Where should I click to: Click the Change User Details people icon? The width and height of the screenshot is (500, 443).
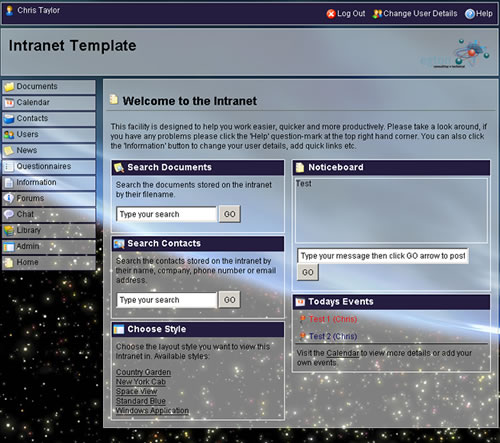tap(377, 14)
